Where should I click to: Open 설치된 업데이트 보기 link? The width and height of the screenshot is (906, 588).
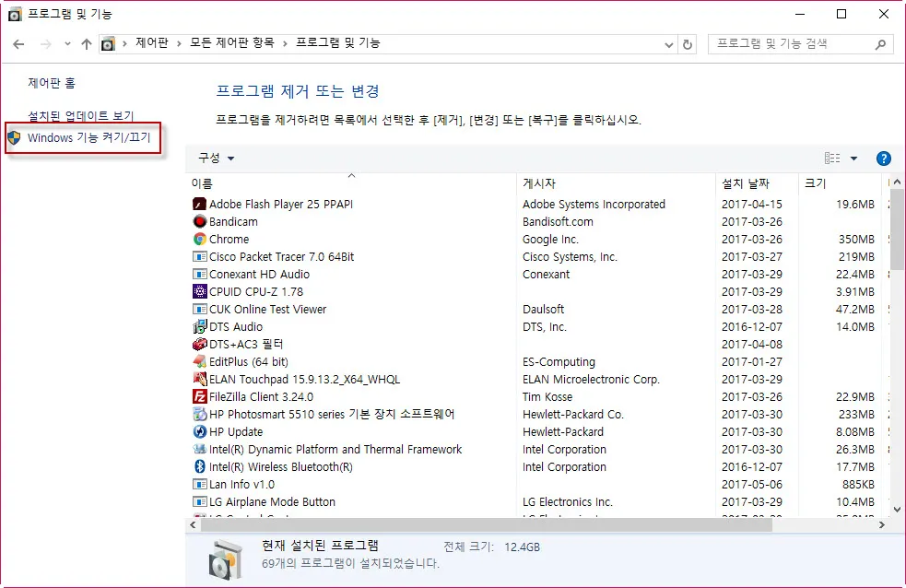(80, 116)
